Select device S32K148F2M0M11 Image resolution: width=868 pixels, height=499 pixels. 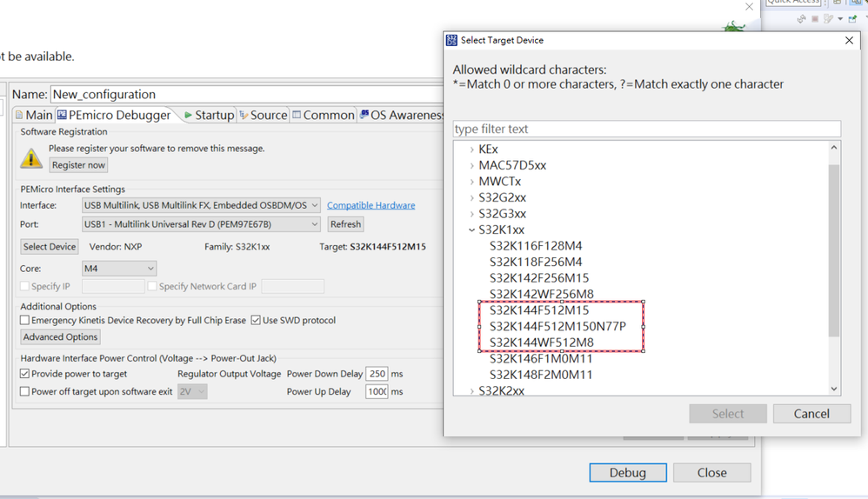(x=540, y=375)
